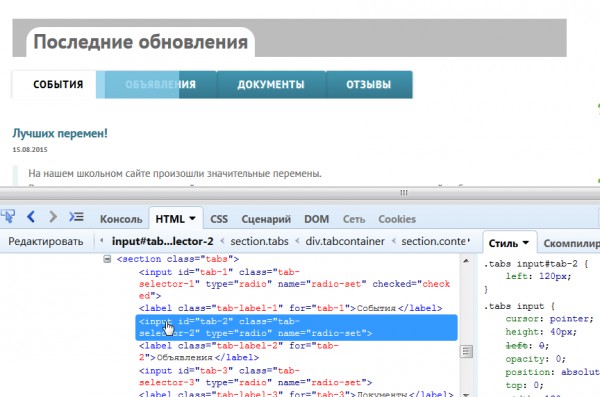
Task: Click the position: absolute style property
Action: click(x=552, y=372)
